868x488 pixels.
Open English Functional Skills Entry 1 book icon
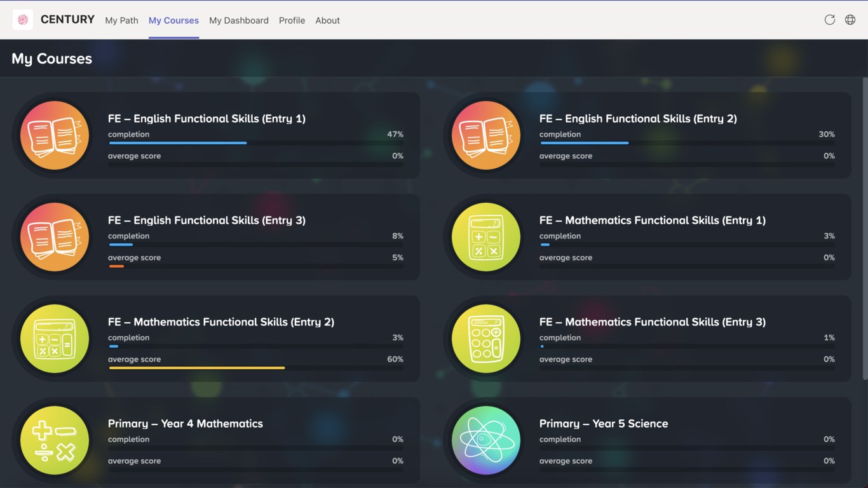tap(55, 135)
